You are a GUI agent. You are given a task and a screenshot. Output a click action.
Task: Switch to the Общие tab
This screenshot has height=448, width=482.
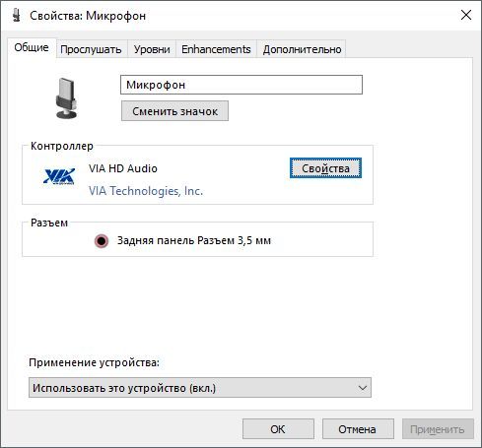(32, 48)
